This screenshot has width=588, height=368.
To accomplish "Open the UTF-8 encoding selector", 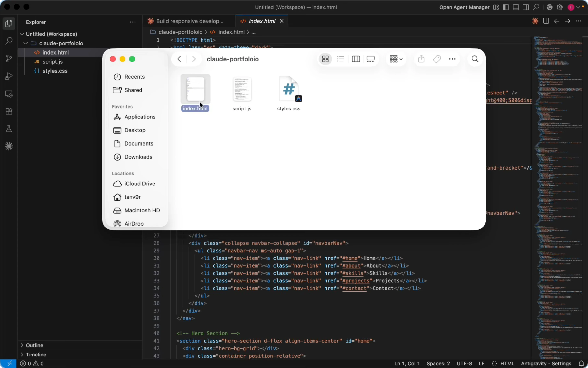I will click(464, 364).
